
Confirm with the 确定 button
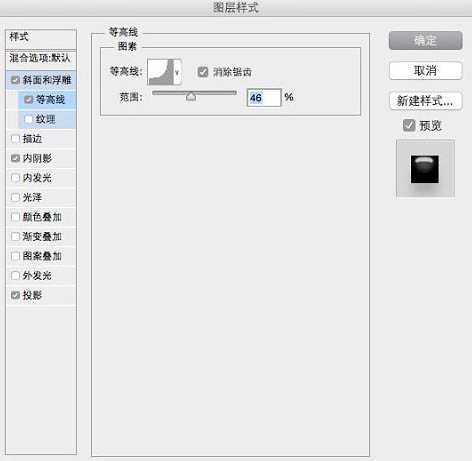click(426, 41)
